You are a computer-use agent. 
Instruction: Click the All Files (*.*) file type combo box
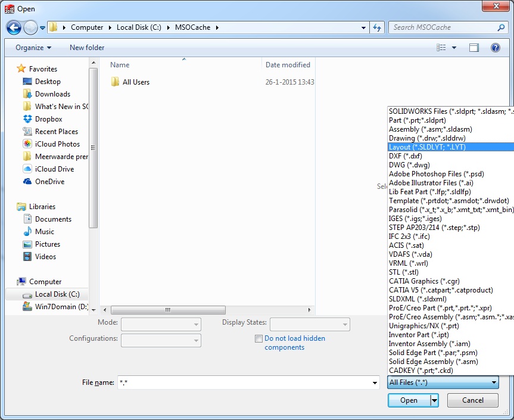click(443, 382)
